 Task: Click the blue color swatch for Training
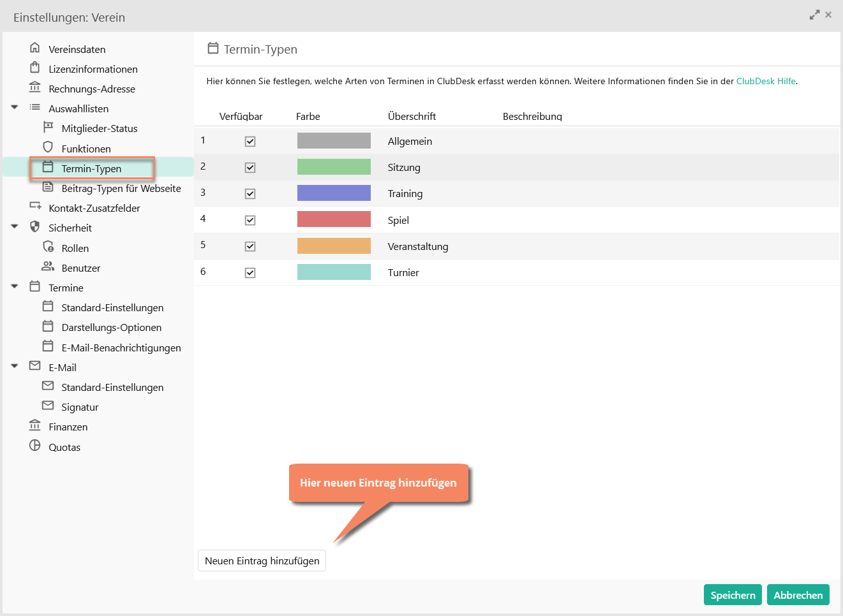[334, 193]
